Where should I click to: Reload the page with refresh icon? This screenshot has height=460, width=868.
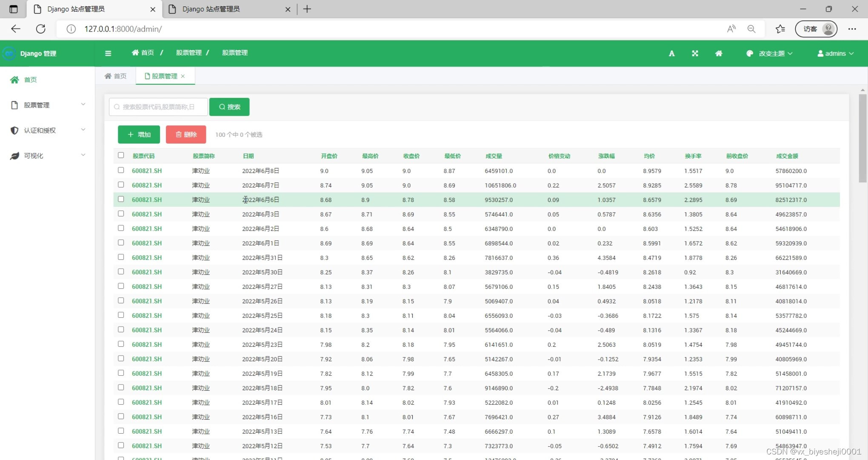[x=41, y=29]
